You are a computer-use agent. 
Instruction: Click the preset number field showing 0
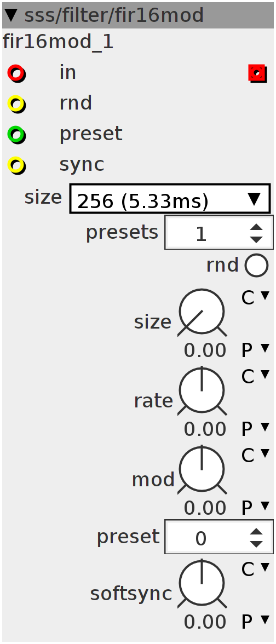click(205, 537)
